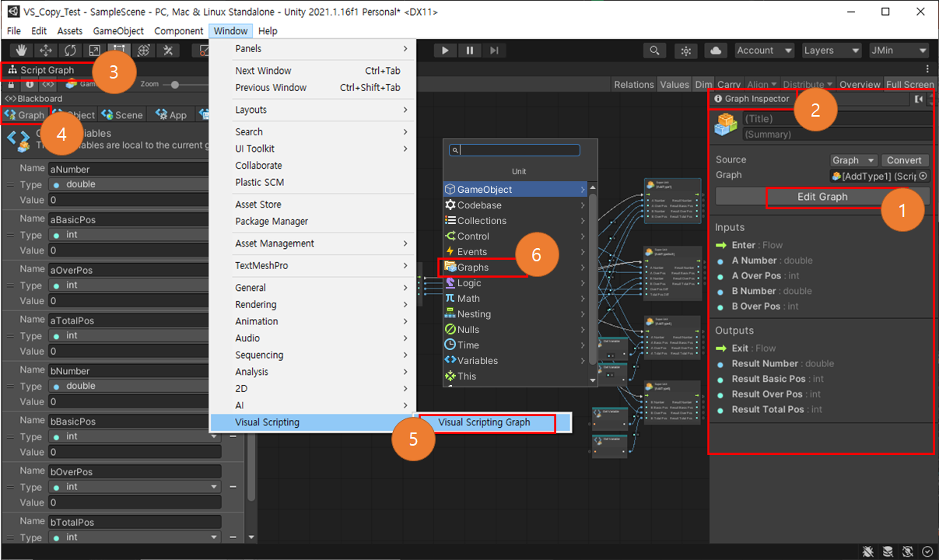This screenshot has width=939, height=560.
Task: Expand the Control category
Action: pyautogui.click(x=515, y=236)
